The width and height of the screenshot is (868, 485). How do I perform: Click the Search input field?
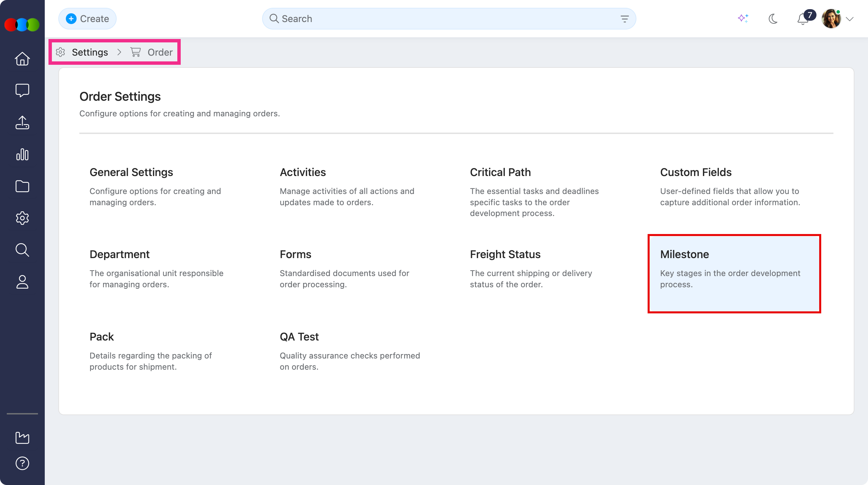449,19
